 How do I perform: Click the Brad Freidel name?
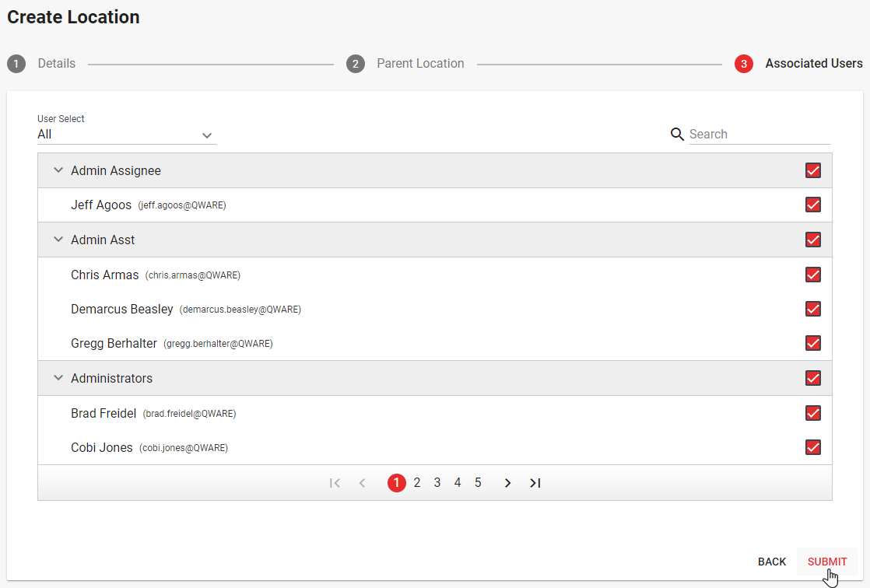103,414
